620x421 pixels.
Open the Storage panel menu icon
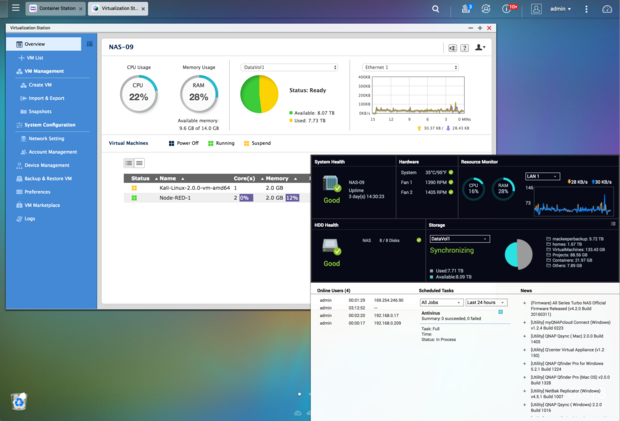coord(613,224)
